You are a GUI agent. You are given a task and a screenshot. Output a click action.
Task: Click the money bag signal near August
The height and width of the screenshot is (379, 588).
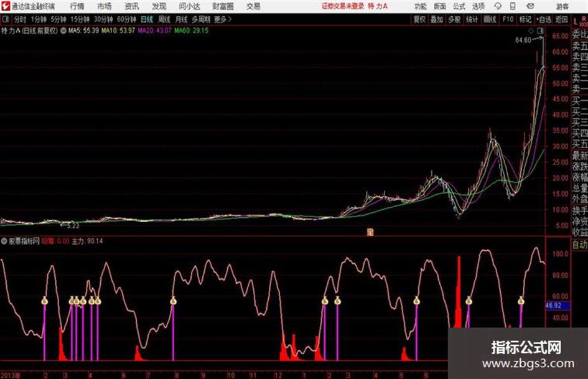[x=173, y=300]
